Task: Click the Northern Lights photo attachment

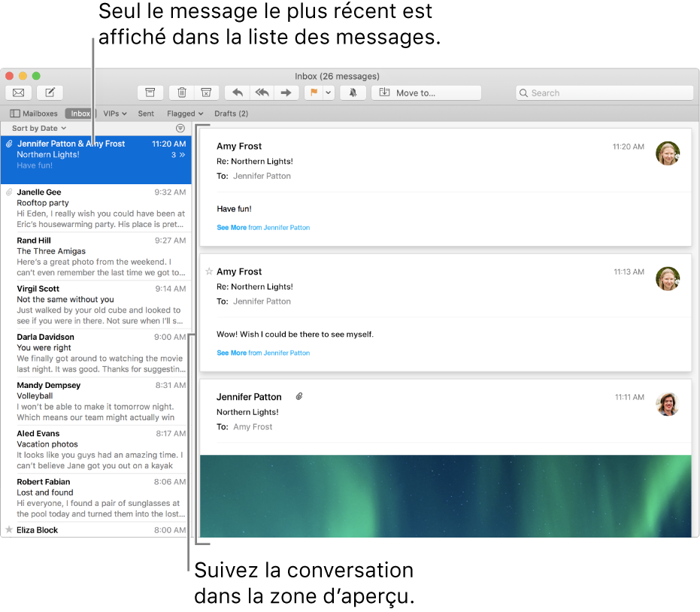Action: click(446, 496)
